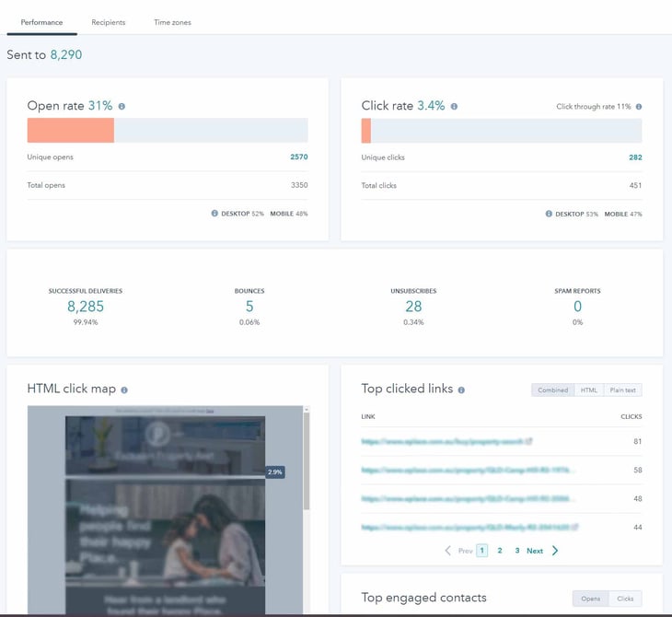Click the LINK column header
Screen dimensions: 672x617
[x=368, y=417]
